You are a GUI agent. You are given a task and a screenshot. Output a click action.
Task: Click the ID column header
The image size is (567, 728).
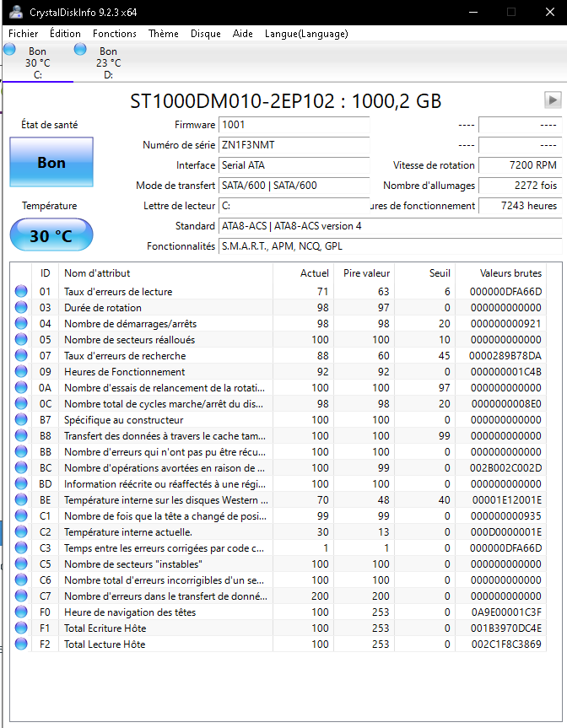[x=45, y=273]
